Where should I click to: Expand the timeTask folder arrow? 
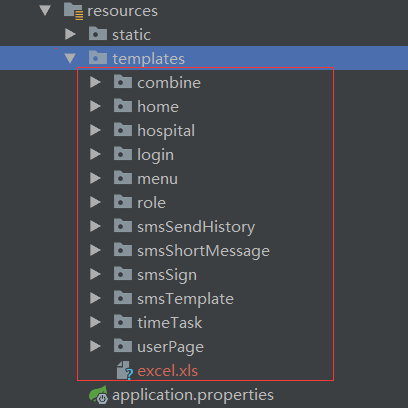click(95, 322)
